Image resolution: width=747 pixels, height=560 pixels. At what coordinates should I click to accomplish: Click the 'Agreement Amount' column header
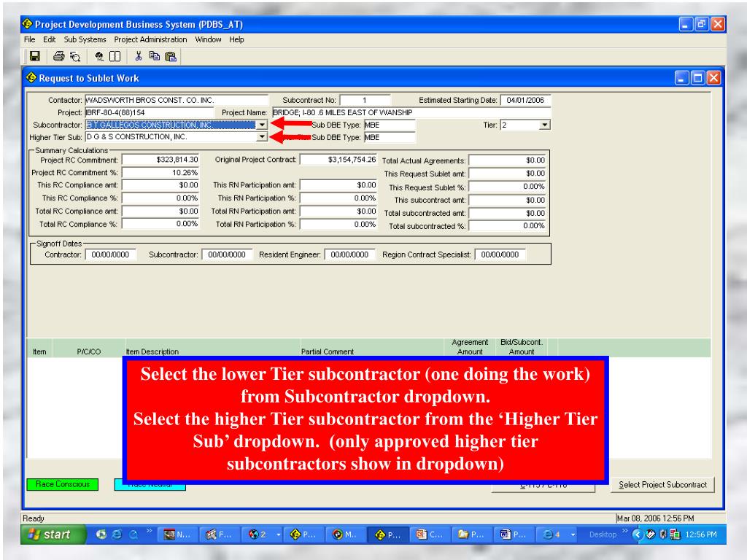click(x=470, y=347)
